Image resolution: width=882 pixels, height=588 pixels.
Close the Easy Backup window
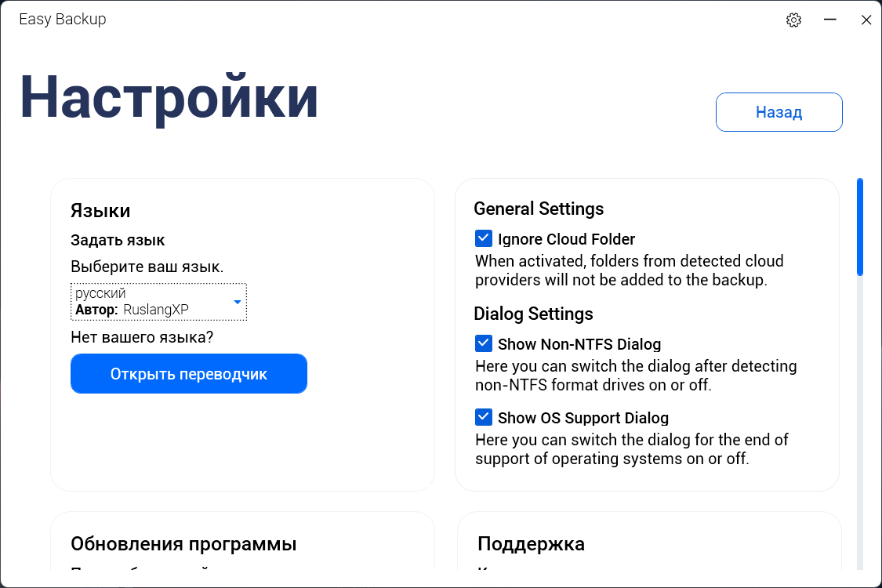click(866, 20)
